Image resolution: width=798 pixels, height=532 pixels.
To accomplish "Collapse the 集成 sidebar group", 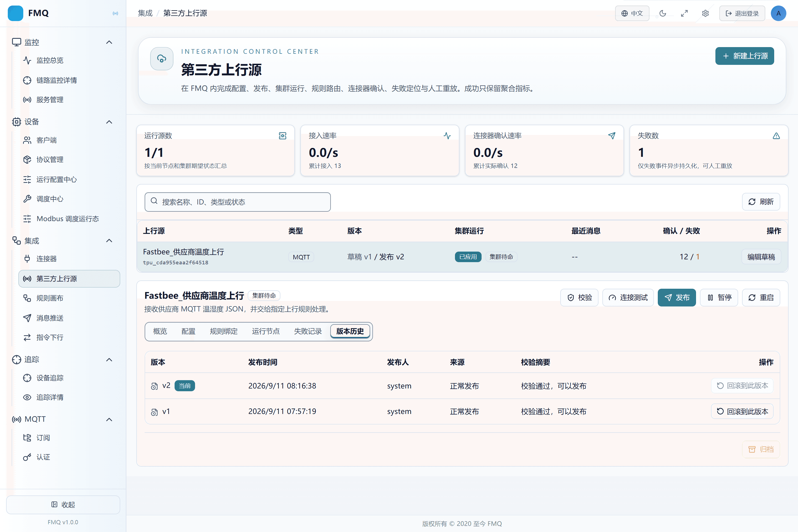I will click(x=109, y=241).
